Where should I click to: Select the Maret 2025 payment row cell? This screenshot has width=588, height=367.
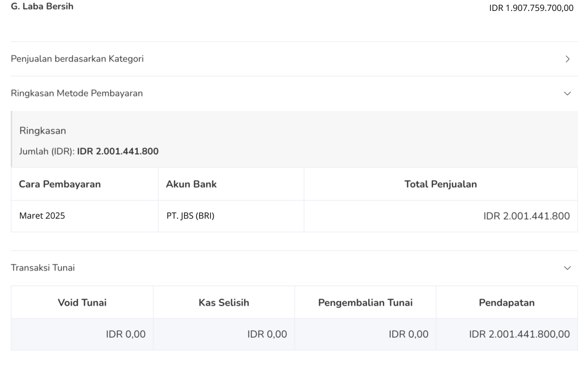(42, 216)
